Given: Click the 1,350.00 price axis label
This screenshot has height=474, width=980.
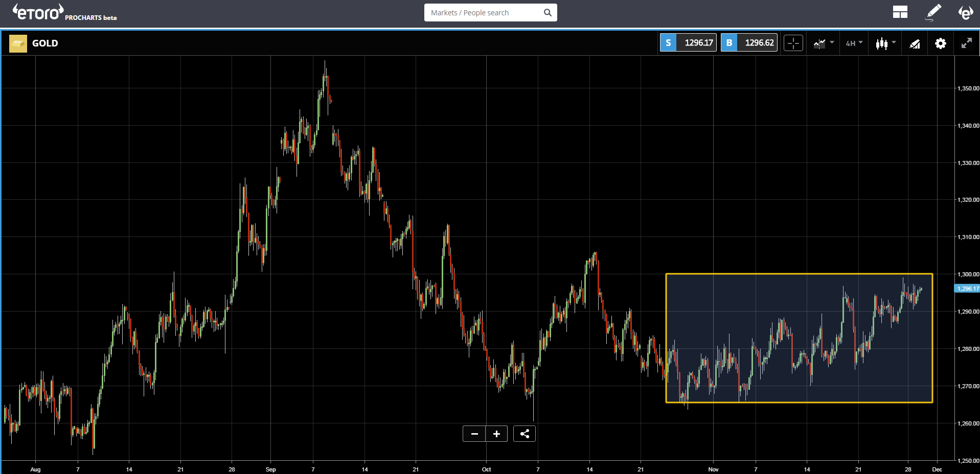Looking at the screenshot, I should [968, 88].
